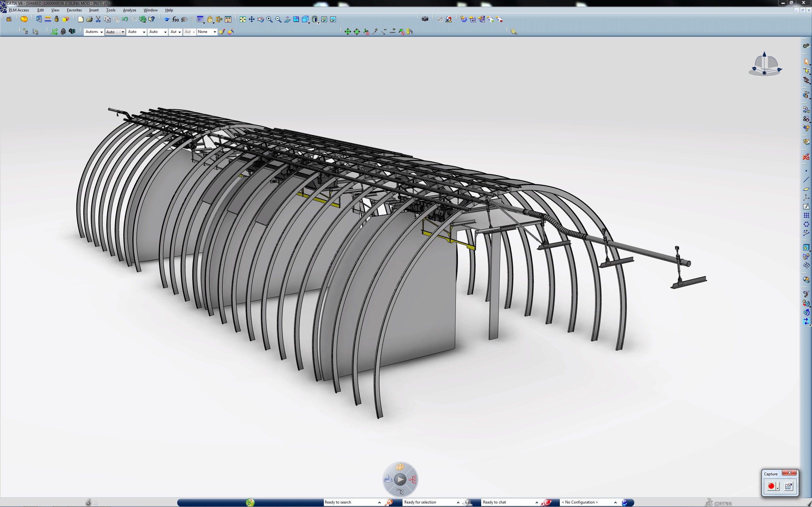Close the Capture floating panel
The image size is (812, 507).
pos(789,473)
